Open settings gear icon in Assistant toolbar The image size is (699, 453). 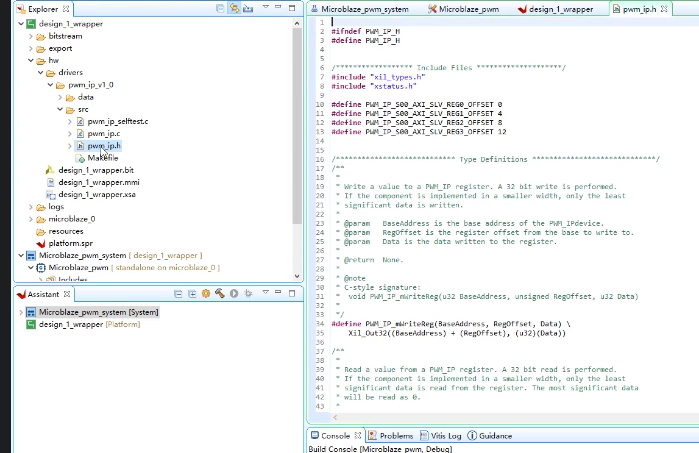coord(206,293)
